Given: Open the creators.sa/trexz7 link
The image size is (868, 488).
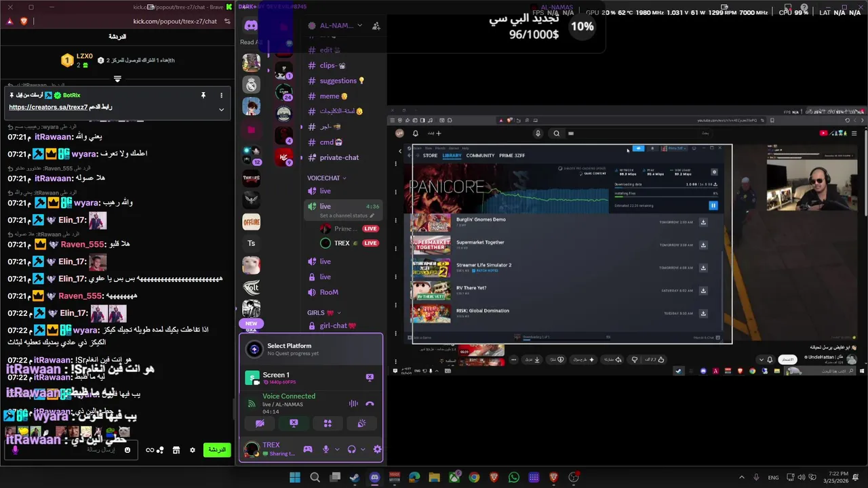Looking at the screenshot, I should tap(48, 107).
